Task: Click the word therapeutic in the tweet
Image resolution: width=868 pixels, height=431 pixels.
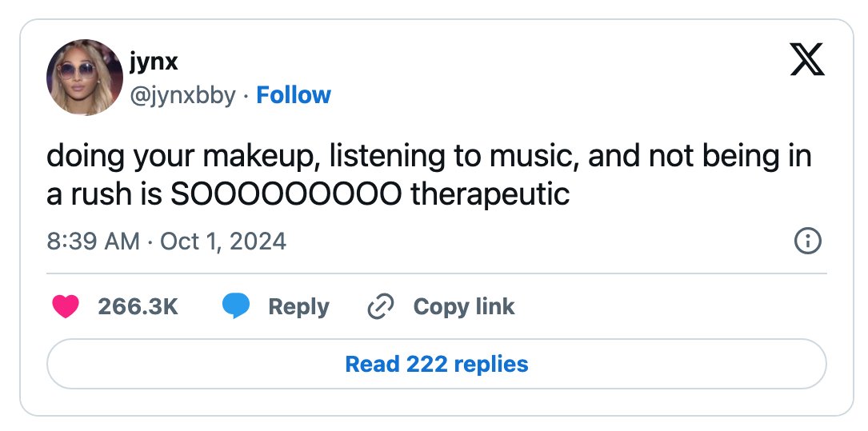Action: [490, 194]
